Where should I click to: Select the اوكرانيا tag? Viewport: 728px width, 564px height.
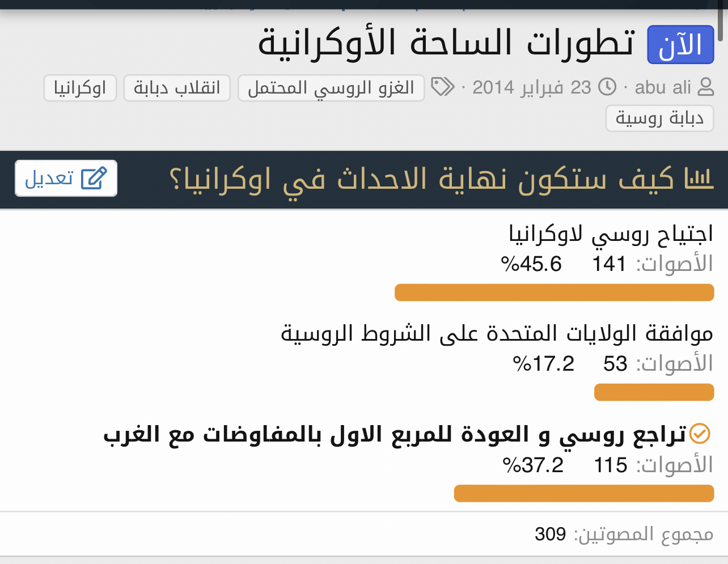tap(80, 88)
